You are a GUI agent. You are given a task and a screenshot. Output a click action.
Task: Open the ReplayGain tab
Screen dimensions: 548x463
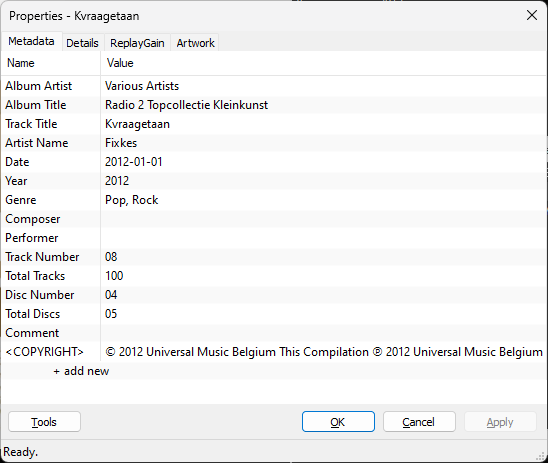(137, 43)
